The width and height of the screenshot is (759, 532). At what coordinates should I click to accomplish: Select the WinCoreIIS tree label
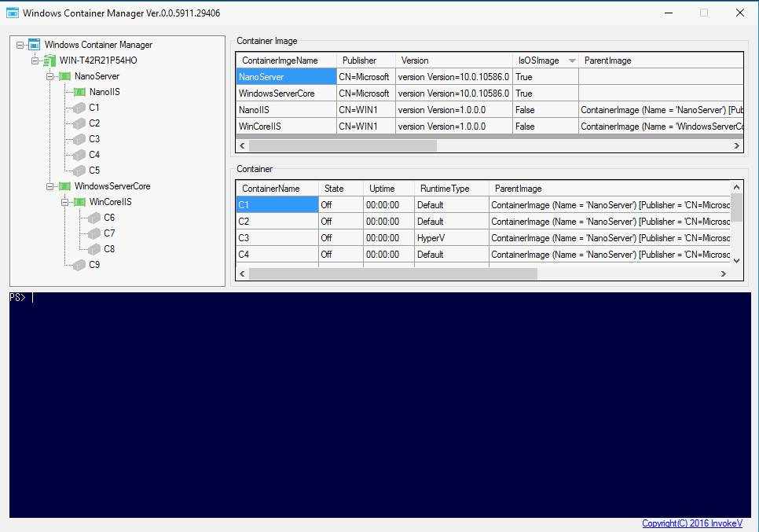tap(110, 202)
